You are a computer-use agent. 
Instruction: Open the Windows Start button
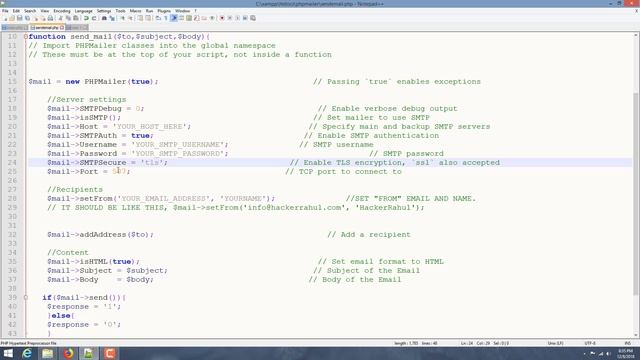point(8,353)
